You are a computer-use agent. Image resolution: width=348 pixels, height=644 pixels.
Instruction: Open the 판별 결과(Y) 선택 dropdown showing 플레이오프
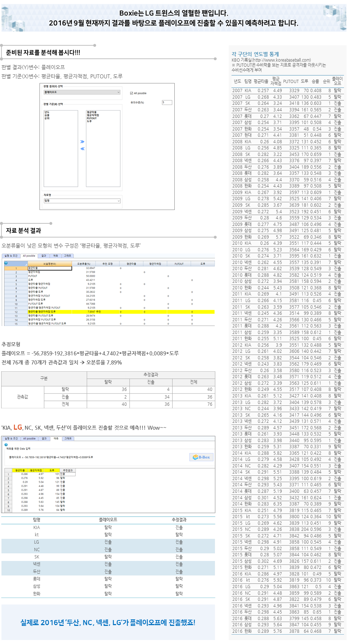tap(82, 92)
